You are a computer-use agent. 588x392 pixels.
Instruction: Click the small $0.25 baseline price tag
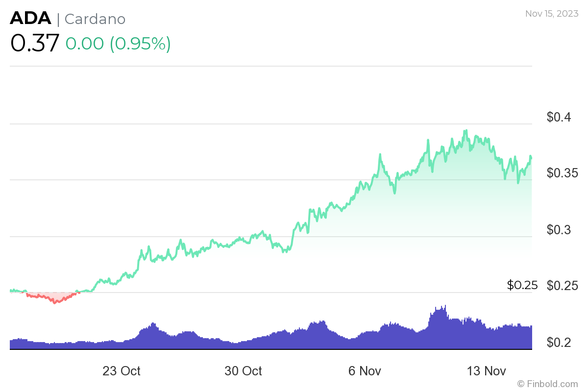pyautogui.click(x=522, y=285)
